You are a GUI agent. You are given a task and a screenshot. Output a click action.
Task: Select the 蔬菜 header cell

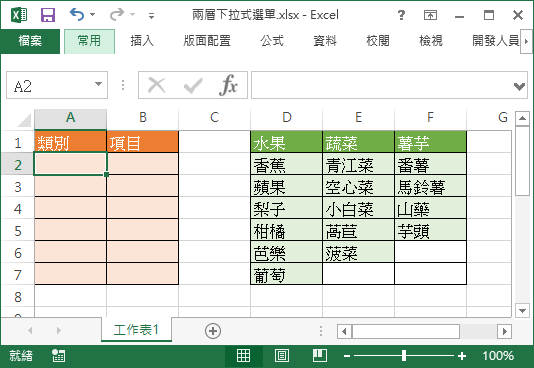coord(359,142)
